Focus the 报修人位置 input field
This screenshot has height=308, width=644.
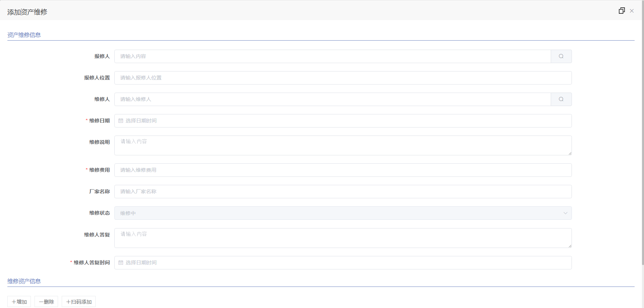(343, 78)
